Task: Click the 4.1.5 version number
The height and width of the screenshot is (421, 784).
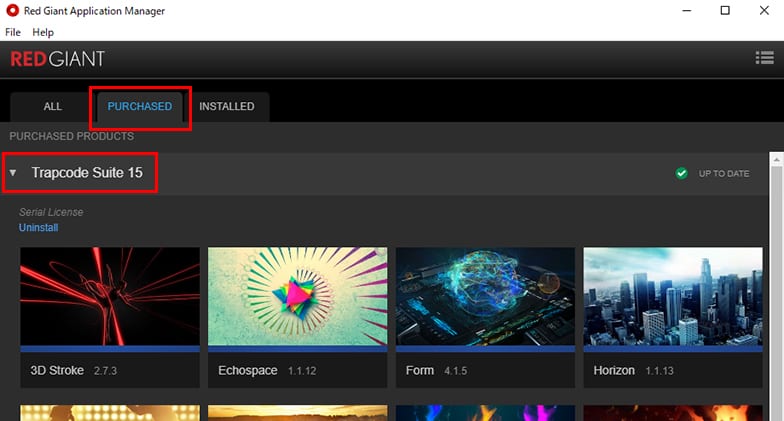Action: pos(456,371)
